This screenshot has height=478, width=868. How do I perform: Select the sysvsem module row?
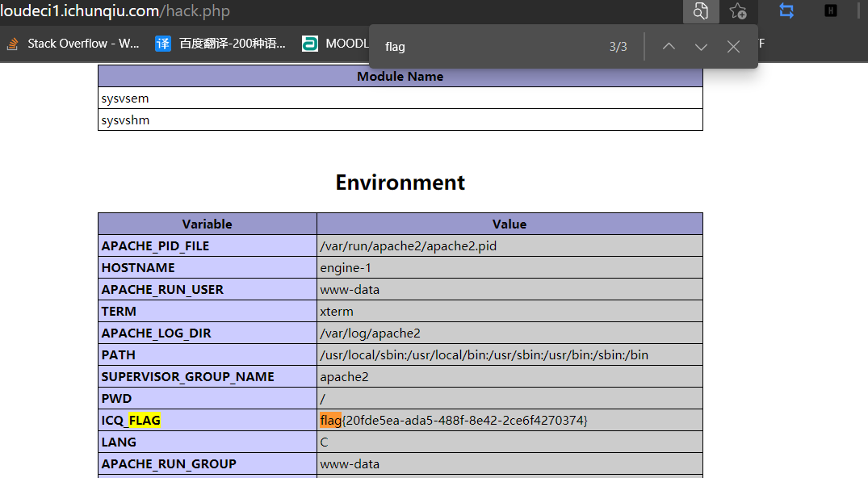(400, 98)
